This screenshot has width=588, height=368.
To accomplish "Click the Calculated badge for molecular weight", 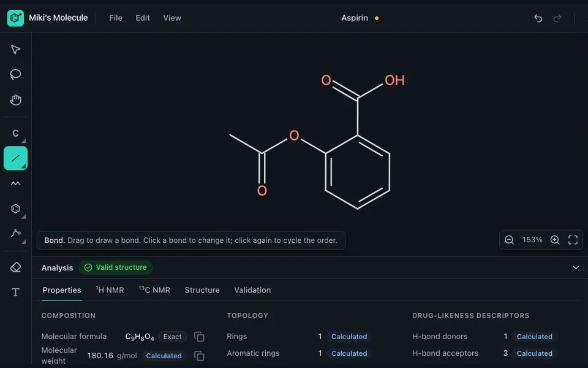I will (x=164, y=356).
